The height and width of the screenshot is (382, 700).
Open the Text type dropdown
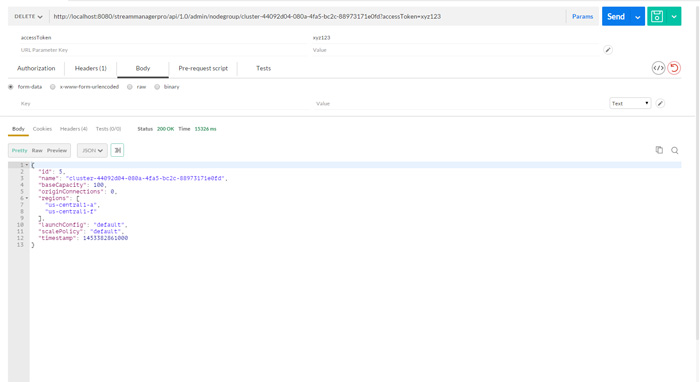click(x=630, y=104)
